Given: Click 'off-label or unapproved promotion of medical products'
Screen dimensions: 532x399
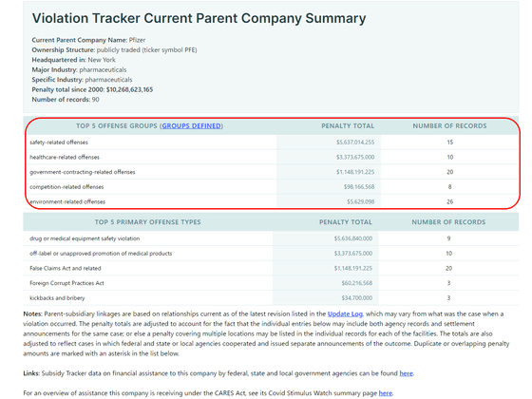Looking at the screenshot, I should tap(101, 254).
